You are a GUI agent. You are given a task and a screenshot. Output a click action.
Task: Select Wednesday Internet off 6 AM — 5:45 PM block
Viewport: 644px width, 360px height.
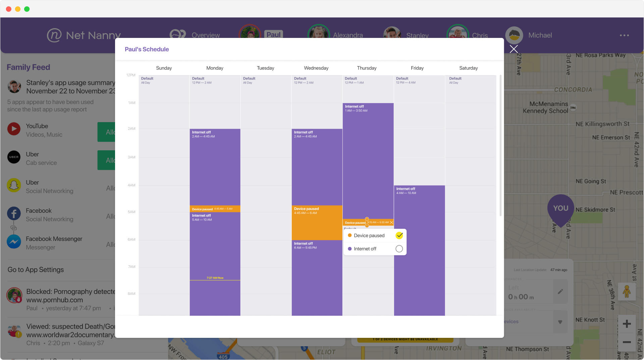(317, 278)
